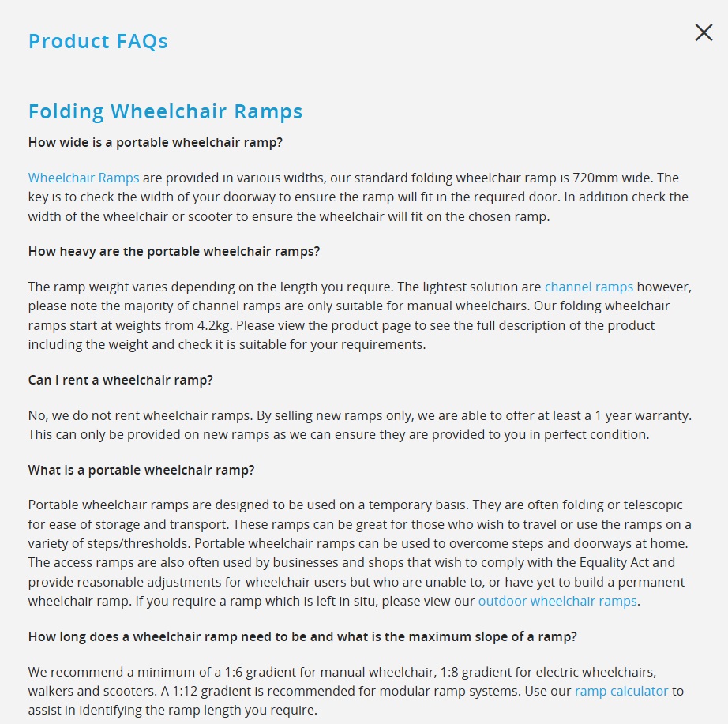Click the answer about 1 year warranty
This screenshot has width=728, height=724.
coord(360,425)
